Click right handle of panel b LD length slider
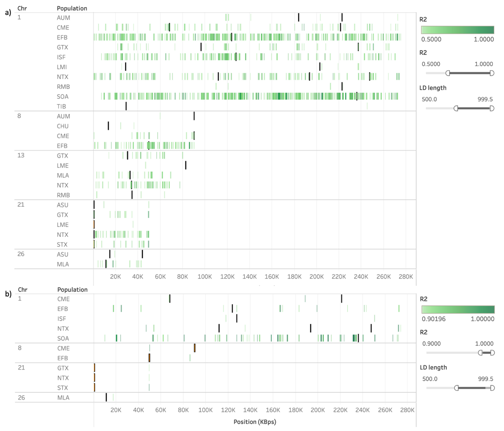The height and width of the screenshot is (431, 504). [x=492, y=388]
